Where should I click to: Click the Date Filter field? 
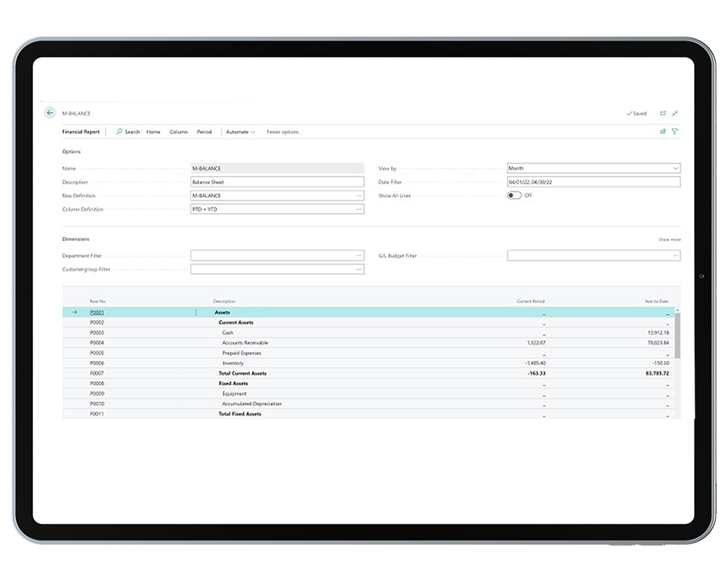593,182
